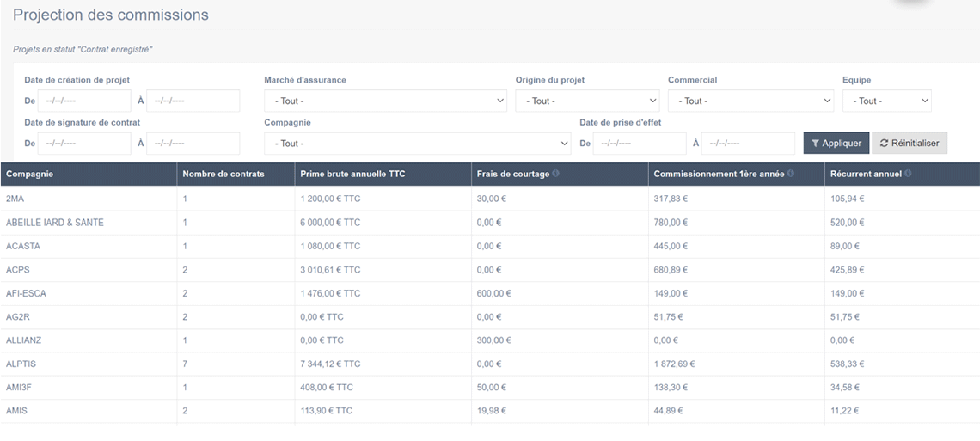Screen dimensions: 980x441
Task: Expand the Origine du projet dropdown
Action: point(587,101)
